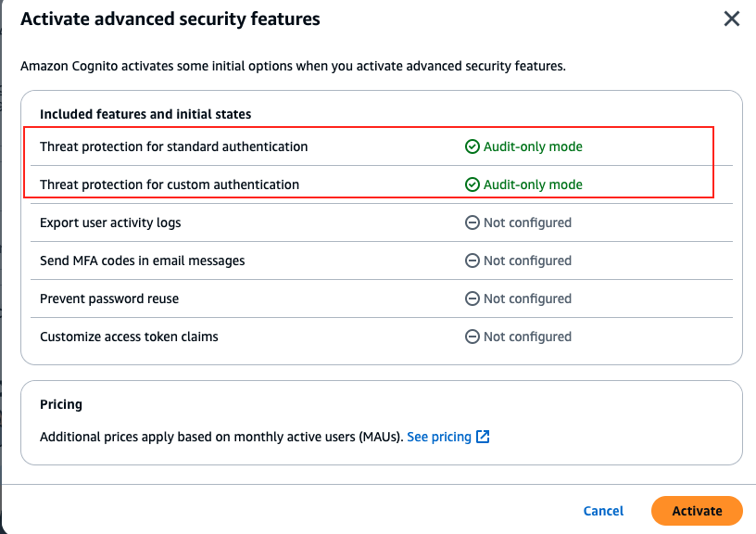
Task: Open the See pricing link
Action: (442, 437)
